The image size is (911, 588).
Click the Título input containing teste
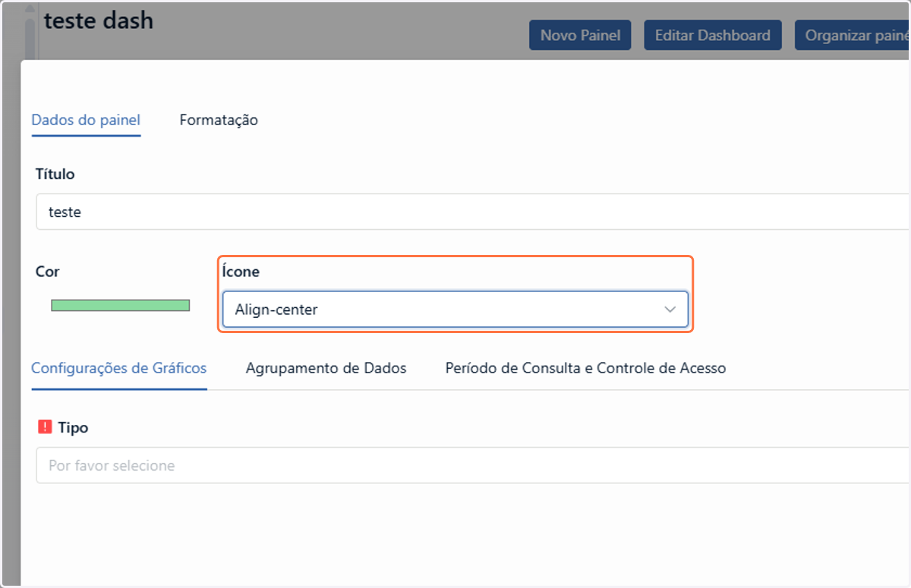(x=472, y=212)
